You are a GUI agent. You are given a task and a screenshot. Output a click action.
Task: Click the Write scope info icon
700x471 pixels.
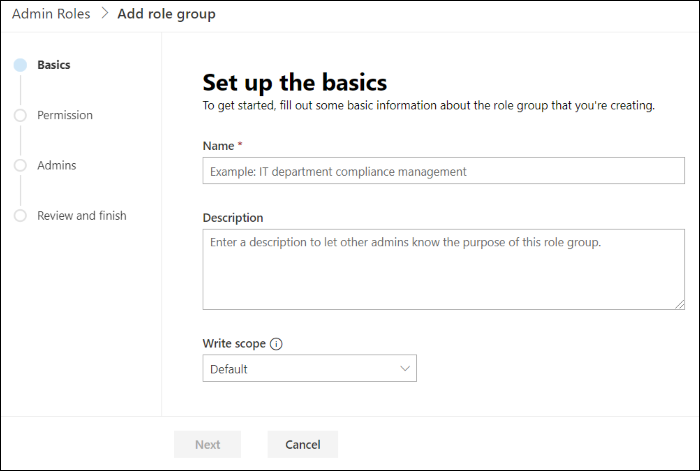[x=277, y=344]
